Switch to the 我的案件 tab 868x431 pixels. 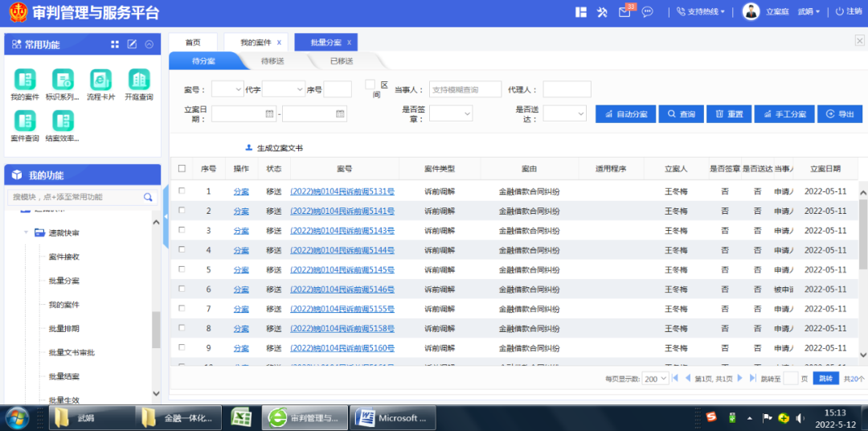256,42
